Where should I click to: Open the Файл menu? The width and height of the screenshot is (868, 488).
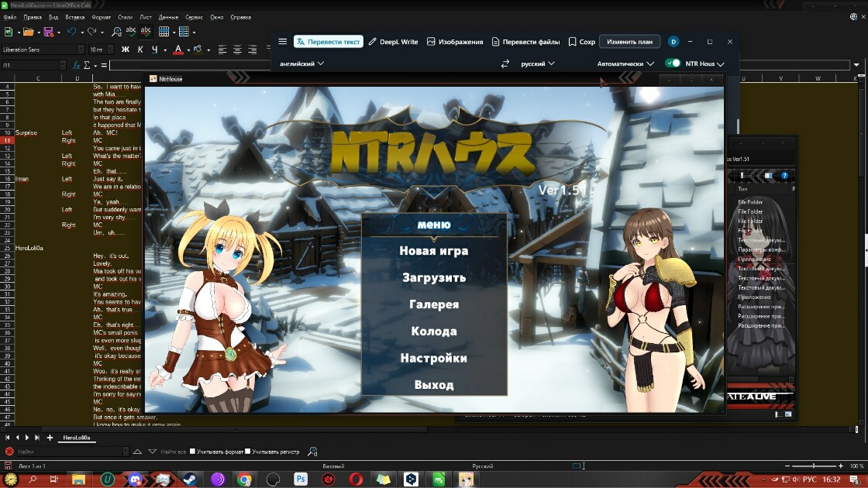[x=10, y=17]
